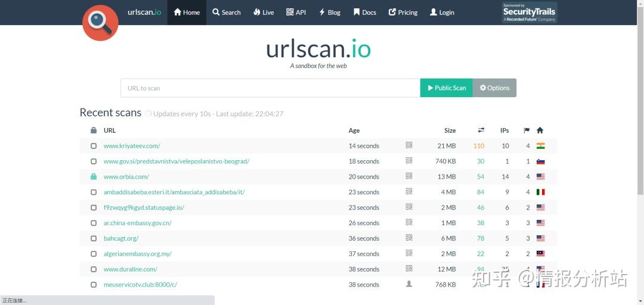This screenshot has width=644, height=305.
Task: Click the page vertical scrollbar thumb
Action: coord(640,101)
